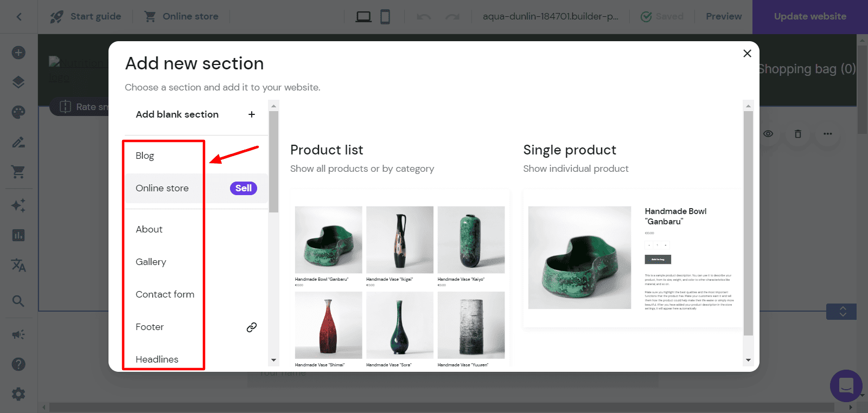Open the website styles palette

point(18,112)
